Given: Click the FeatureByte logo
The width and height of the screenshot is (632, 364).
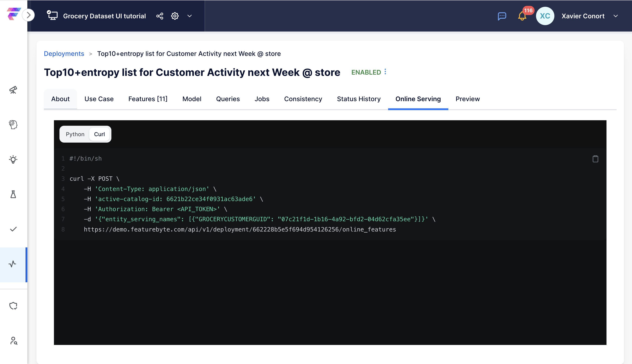Looking at the screenshot, I should click(x=14, y=14).
